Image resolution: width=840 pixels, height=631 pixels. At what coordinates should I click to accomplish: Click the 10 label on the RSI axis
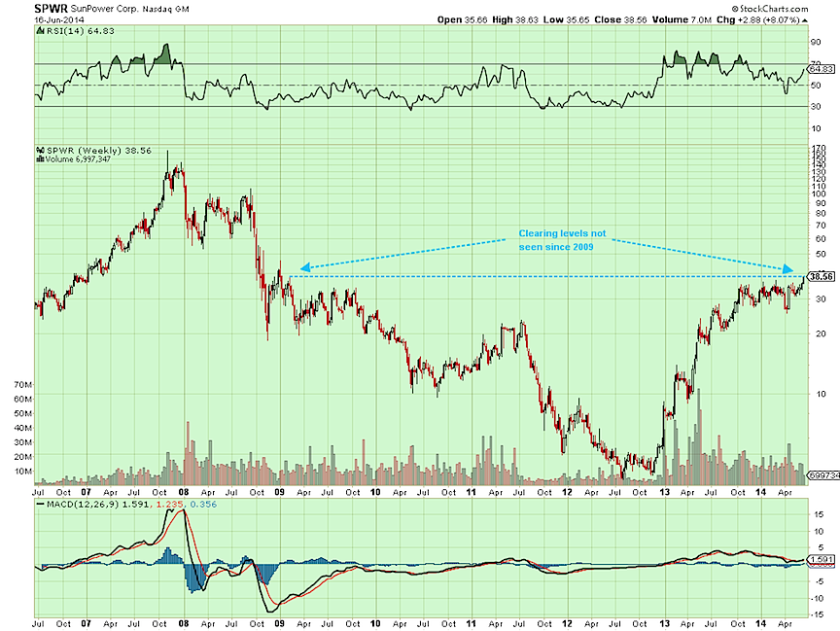816,128
